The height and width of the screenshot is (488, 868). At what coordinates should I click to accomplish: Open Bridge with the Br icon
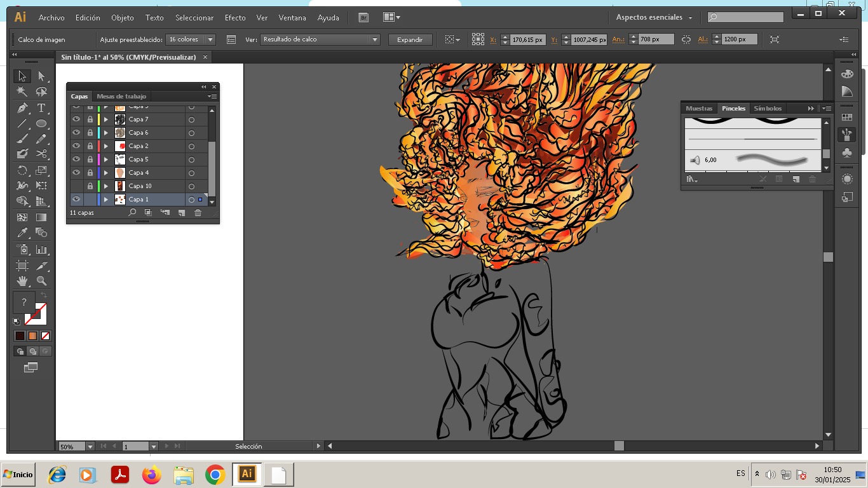(x=363, y=18)
